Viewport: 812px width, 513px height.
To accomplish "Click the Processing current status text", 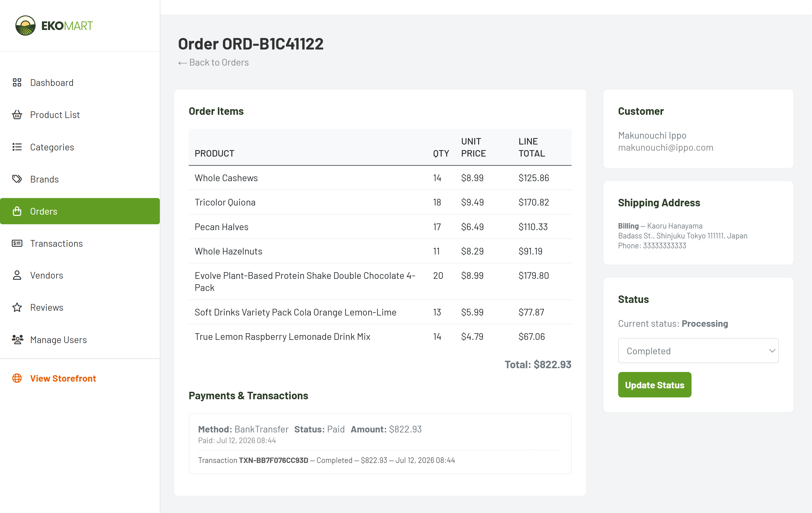I will 705,324.
